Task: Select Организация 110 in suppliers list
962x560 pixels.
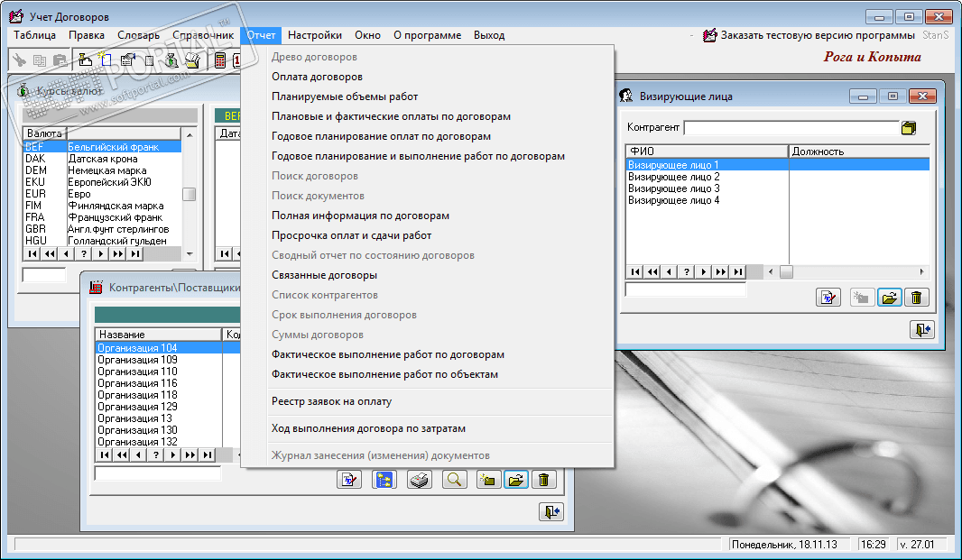Action: point(159,372)
